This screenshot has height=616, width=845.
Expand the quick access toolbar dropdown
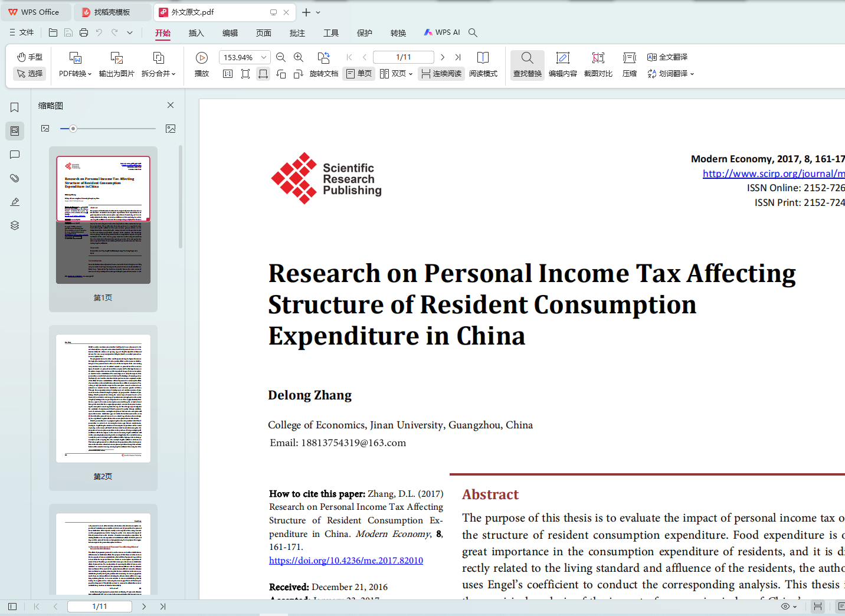coord(130,32)
